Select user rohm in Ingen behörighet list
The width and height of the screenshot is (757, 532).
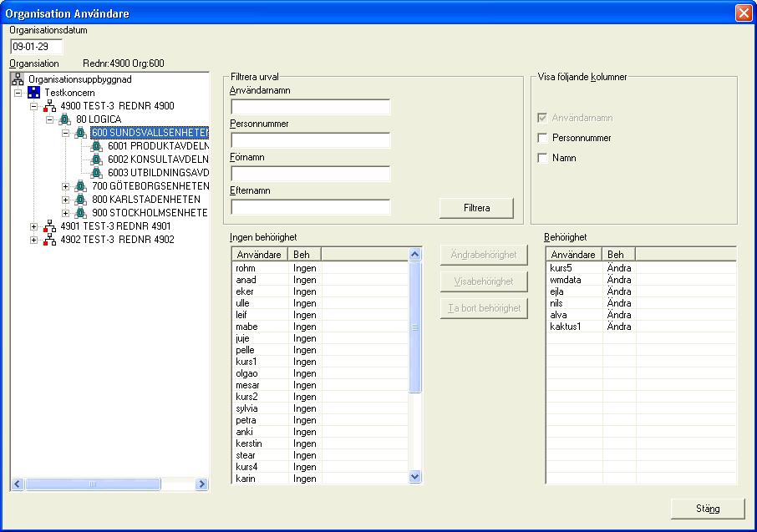point(246,268)
